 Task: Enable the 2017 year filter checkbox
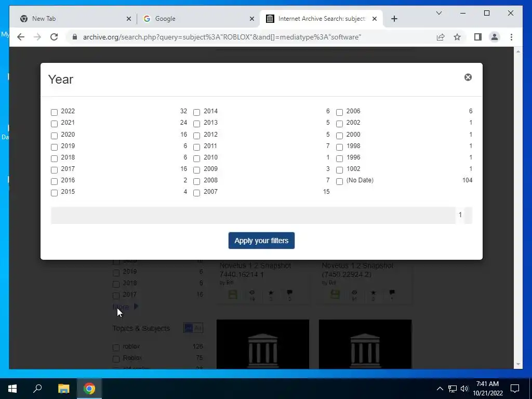click(54, 170)
